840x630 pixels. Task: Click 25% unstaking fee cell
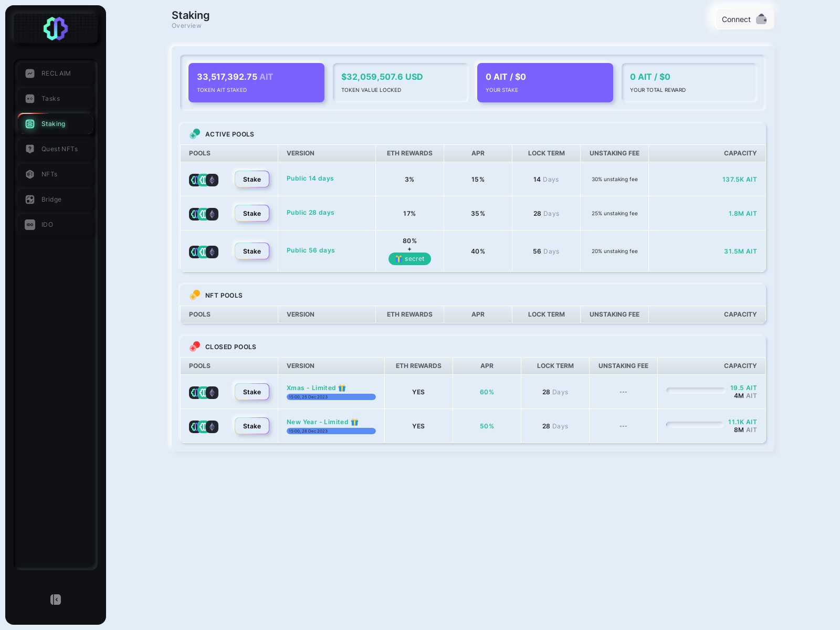point(615,214)
